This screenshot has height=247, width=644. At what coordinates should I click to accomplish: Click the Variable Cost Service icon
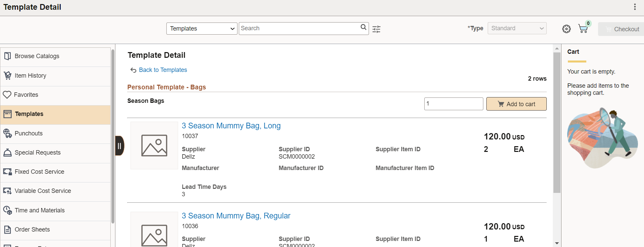[x=7, y=191]
